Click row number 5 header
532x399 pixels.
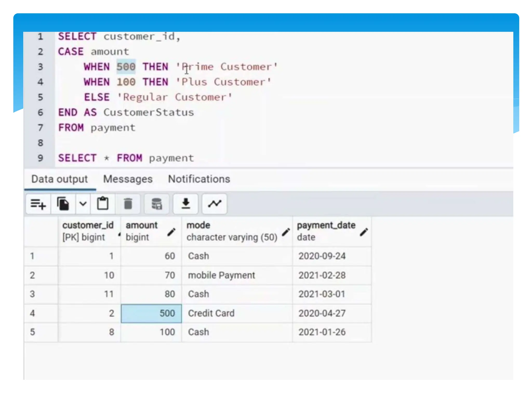32,332
